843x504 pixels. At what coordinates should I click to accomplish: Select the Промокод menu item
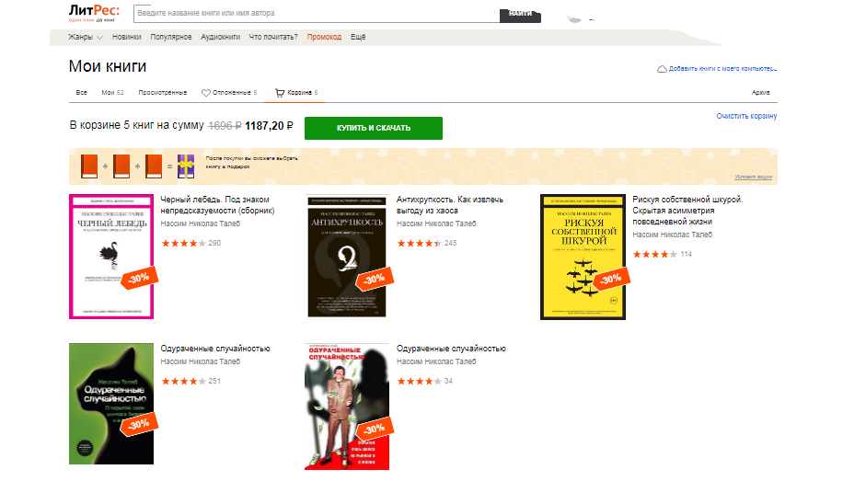pyautogui.click(x=324, y=37)
